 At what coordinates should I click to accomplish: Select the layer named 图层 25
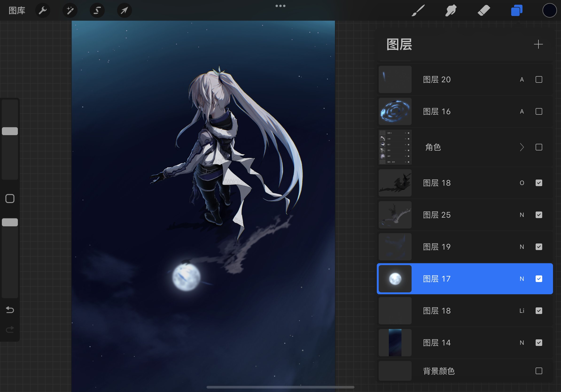point(437,215)
